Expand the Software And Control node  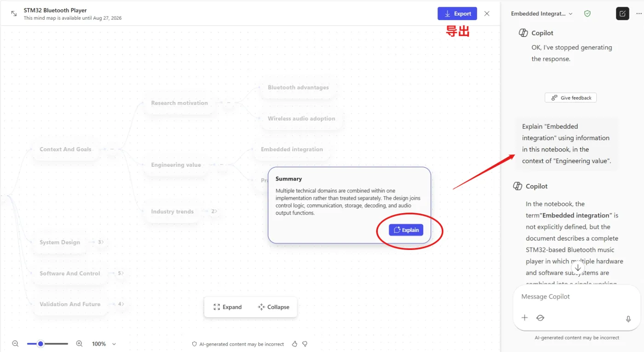tap(121, 273)
